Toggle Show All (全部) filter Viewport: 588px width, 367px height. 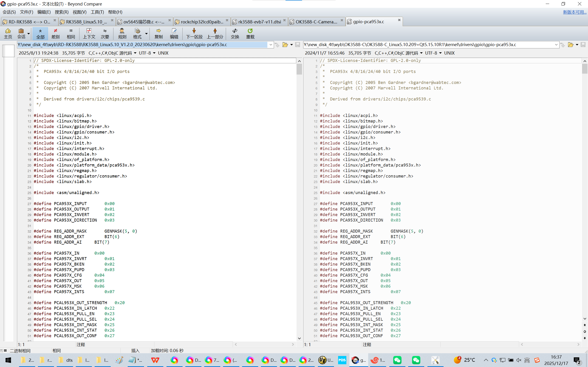[x=40, y=33]
